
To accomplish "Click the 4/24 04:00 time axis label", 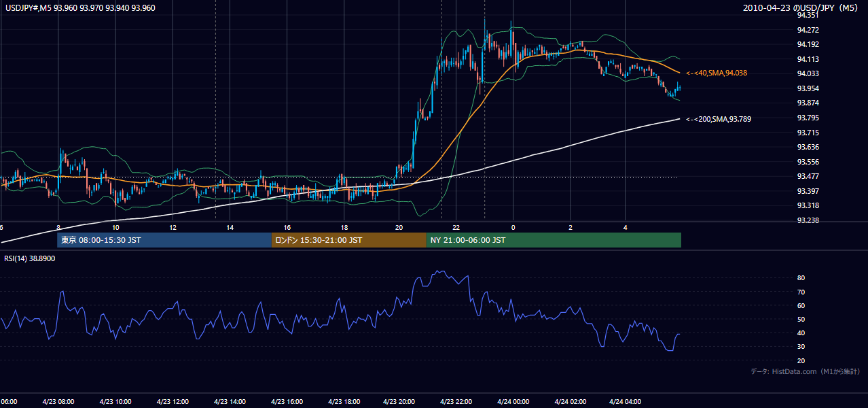I will click(x=626, y=401).
